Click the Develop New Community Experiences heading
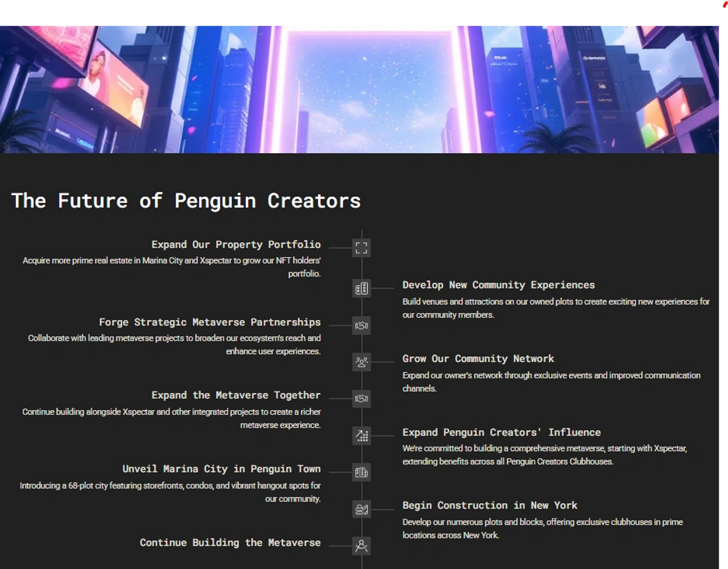Screen dimensions: 728x569 coord(498,285)
